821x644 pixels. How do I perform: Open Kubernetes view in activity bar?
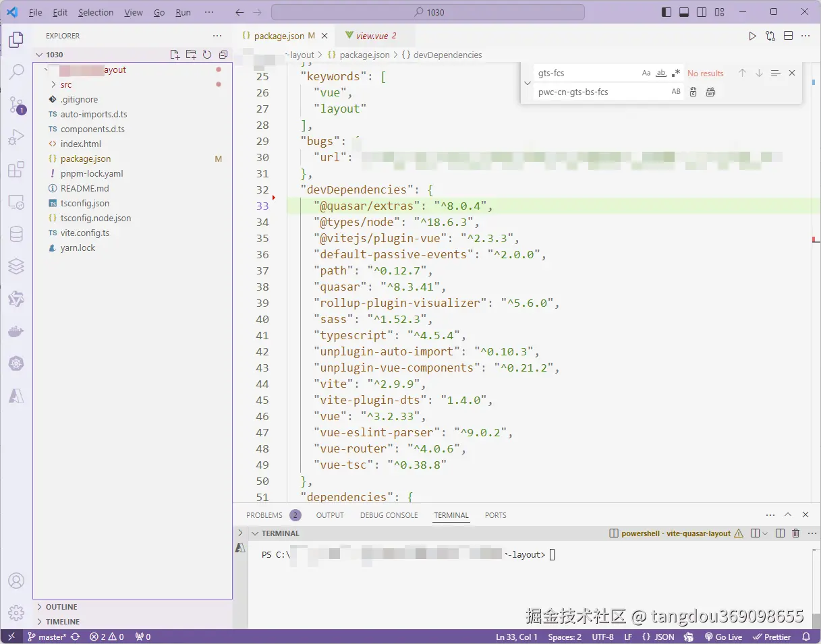pos(16,363)
